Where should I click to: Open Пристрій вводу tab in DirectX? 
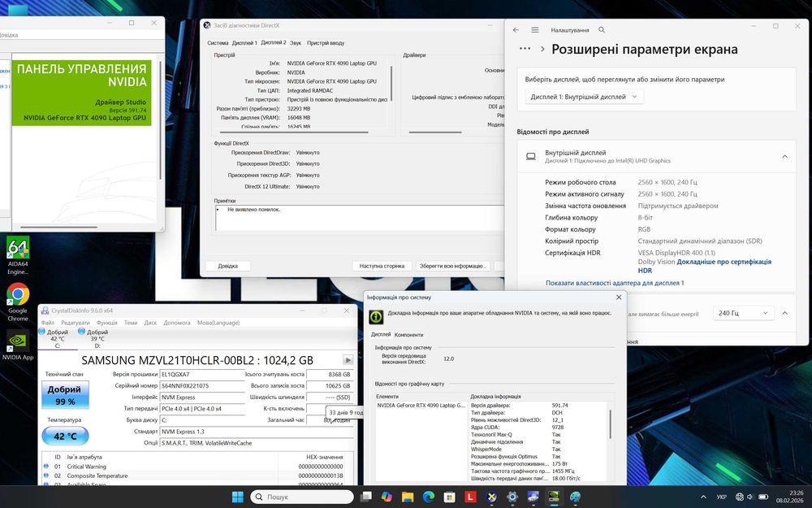pos(326,43)
